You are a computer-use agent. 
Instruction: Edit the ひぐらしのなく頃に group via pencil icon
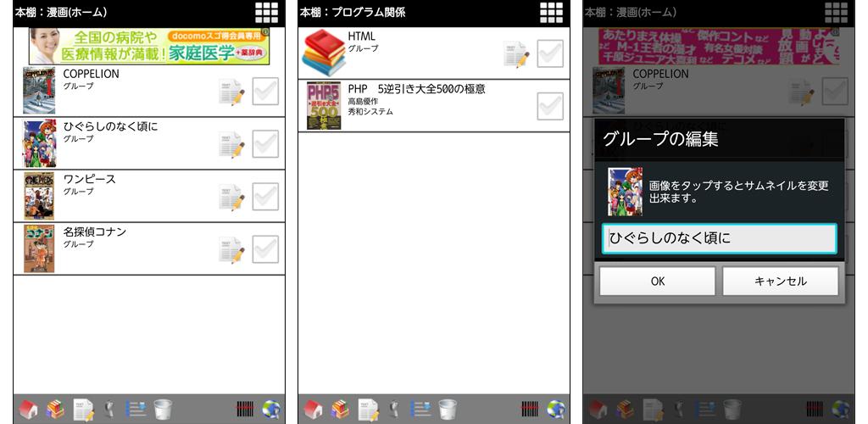coord(231,144)
